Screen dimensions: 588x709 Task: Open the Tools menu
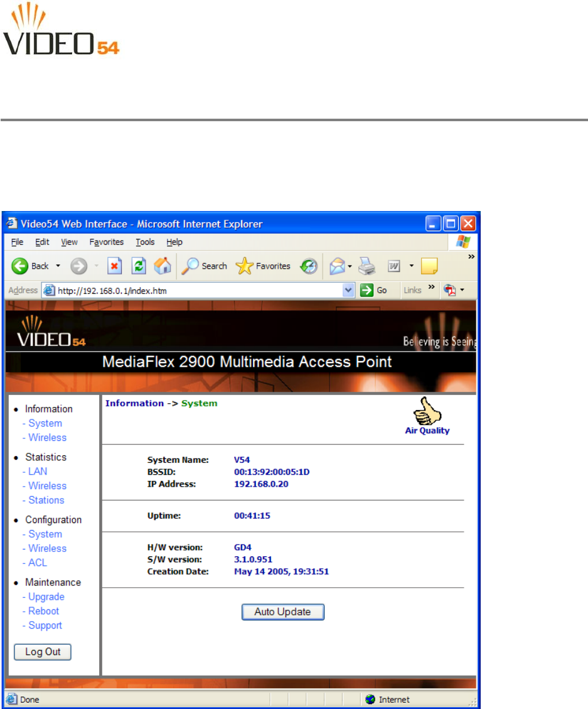pyautogui.click(x=145, y=242)
